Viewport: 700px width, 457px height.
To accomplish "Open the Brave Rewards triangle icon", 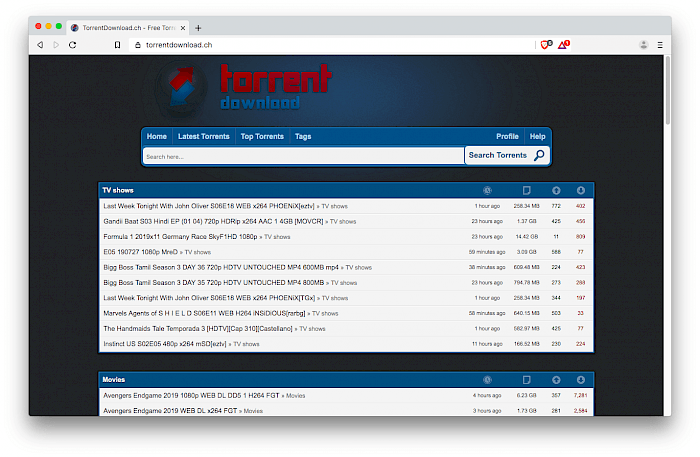I will [x=563, y=44].
